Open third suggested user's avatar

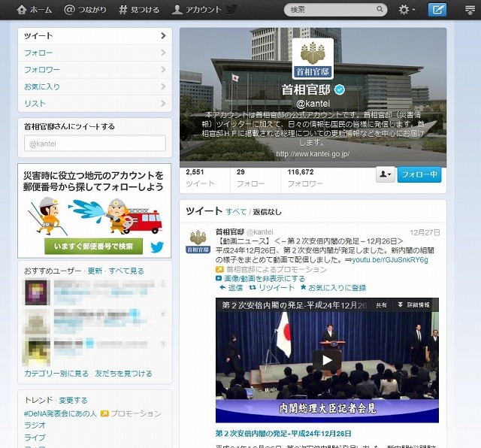pos(37,351)
